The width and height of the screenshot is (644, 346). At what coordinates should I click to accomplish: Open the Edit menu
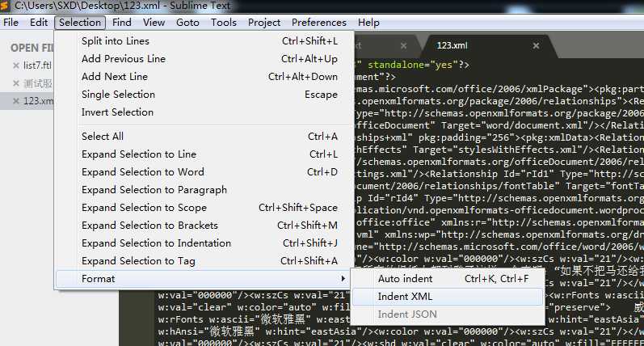tap(39, 22)
